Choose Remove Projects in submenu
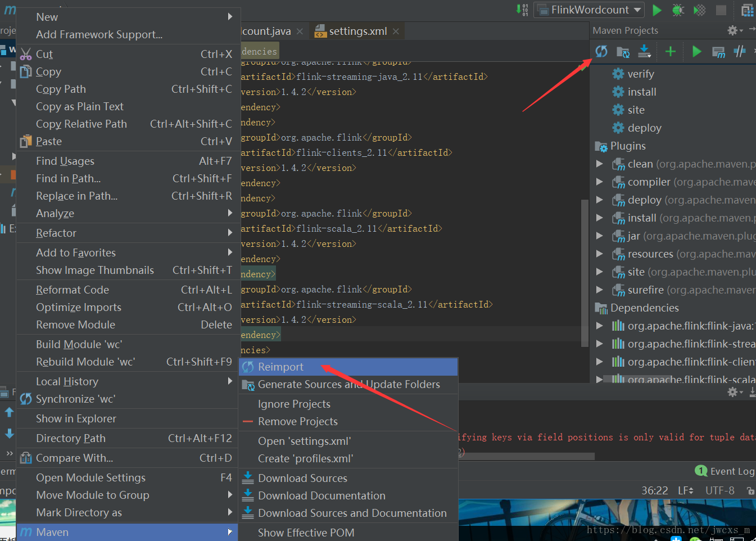Viewport: 756px width, 541px height. [348, 421]
